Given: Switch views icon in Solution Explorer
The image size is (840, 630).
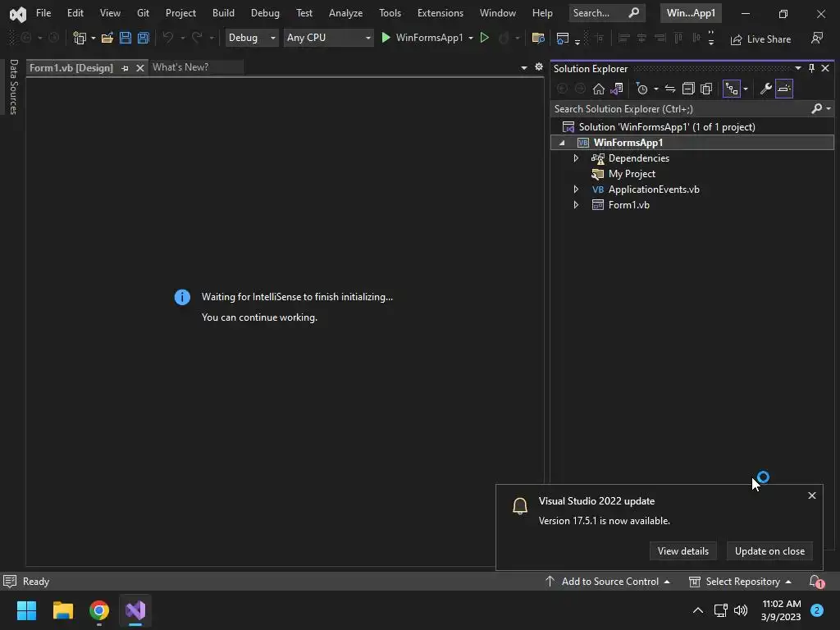Looking at the screenshot, I should tap(617, 89).
